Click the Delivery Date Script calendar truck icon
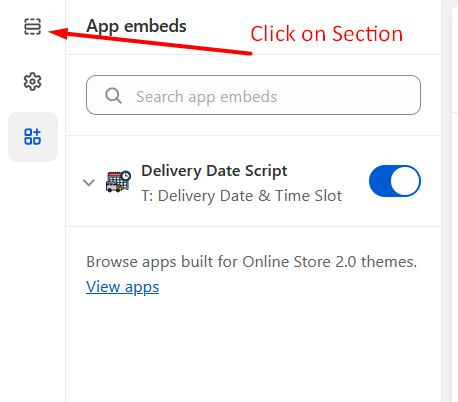 tap(118, 181)
